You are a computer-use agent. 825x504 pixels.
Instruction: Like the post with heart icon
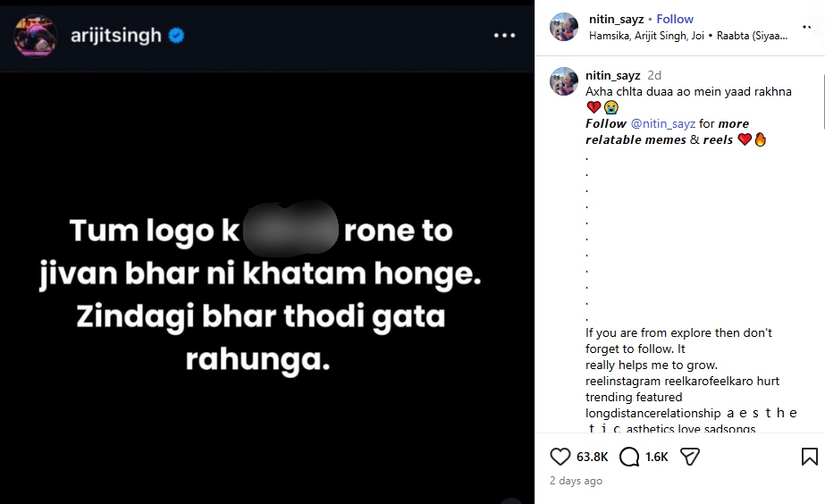point(560,457)
